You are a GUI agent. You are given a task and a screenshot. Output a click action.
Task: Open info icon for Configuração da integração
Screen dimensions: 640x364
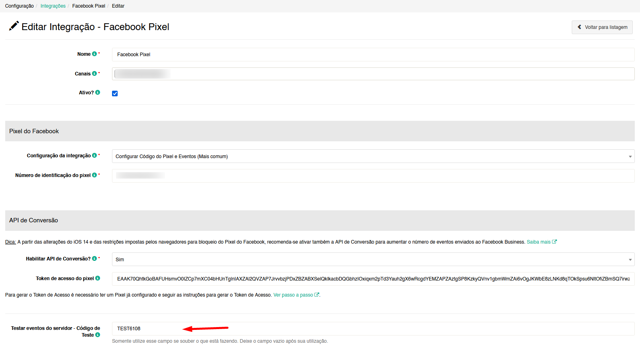[94, 155]
